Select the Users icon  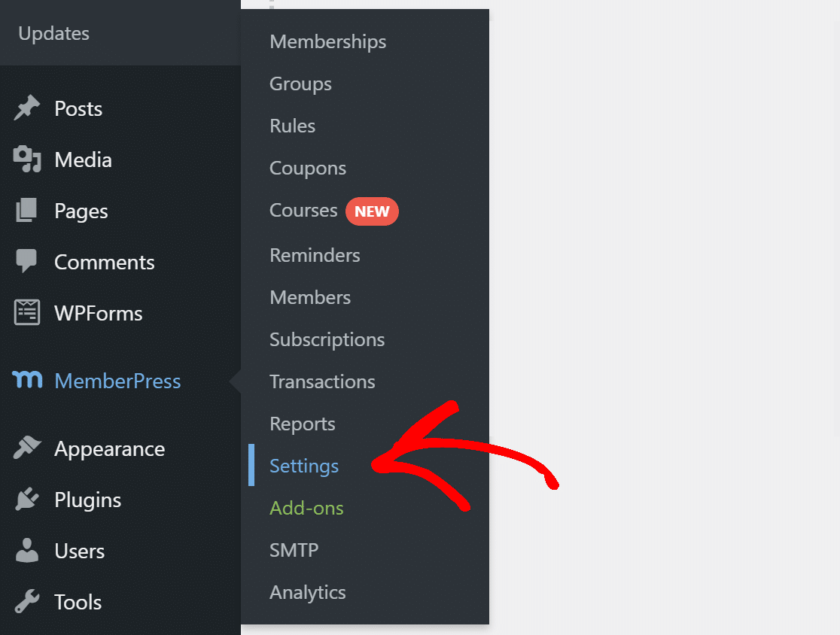(27, 550)
